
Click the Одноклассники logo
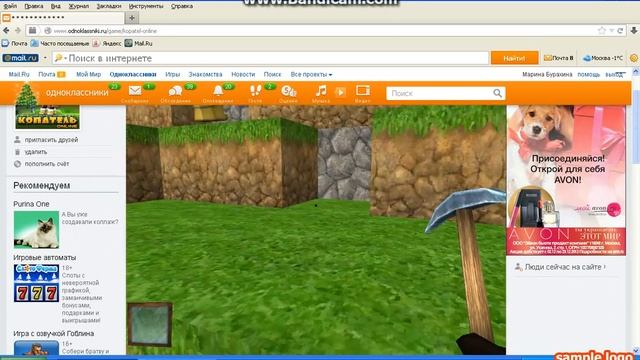77,93
